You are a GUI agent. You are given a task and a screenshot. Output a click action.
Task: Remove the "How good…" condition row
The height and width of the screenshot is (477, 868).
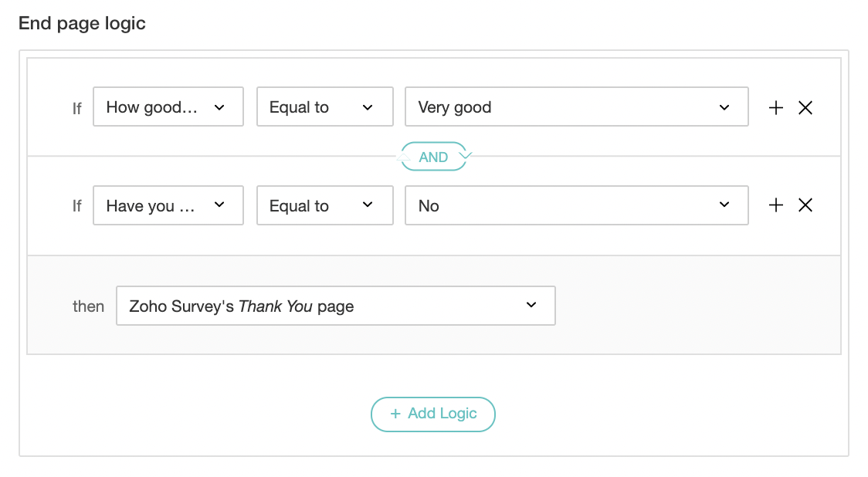pyautogui.click(x=805, y=108)
